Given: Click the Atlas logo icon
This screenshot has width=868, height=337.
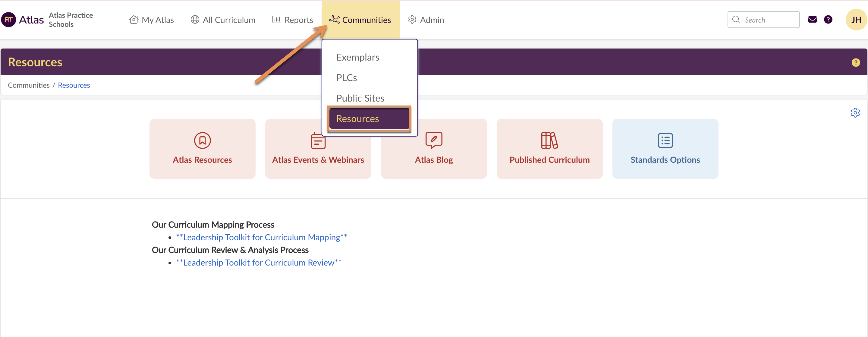Looking at the screenshot, I should (x=9, y=20).
